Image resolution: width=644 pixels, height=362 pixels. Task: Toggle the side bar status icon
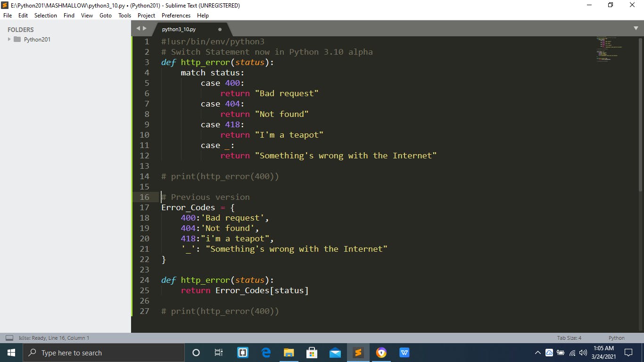point(9,338)
